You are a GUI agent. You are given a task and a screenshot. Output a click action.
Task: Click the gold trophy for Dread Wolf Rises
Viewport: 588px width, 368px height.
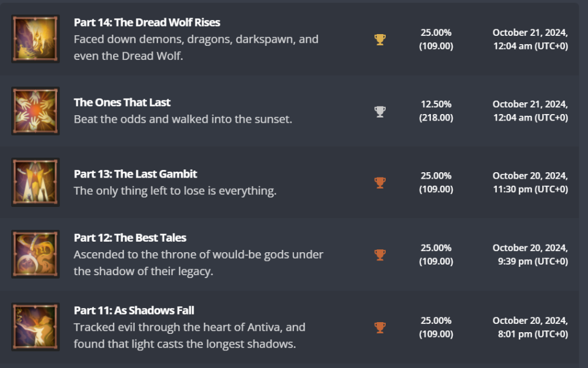point(380,39)
